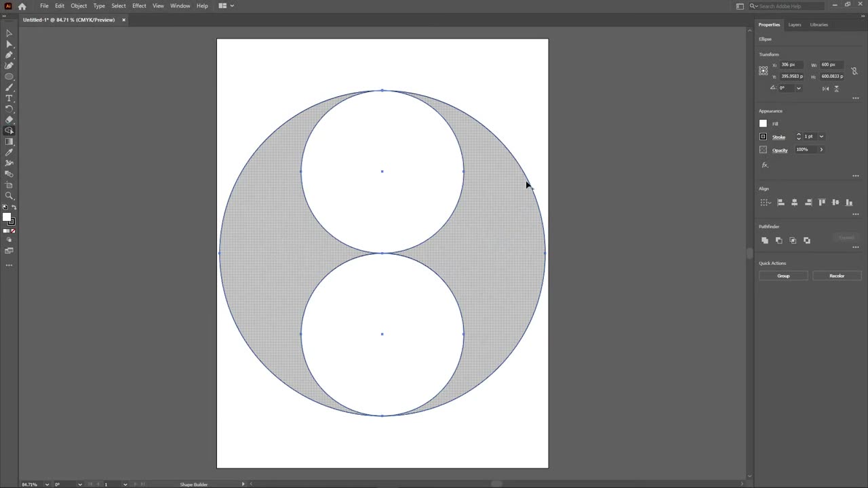Click the Height field
Screen dimensions: 868x488
tap(831, 76)
